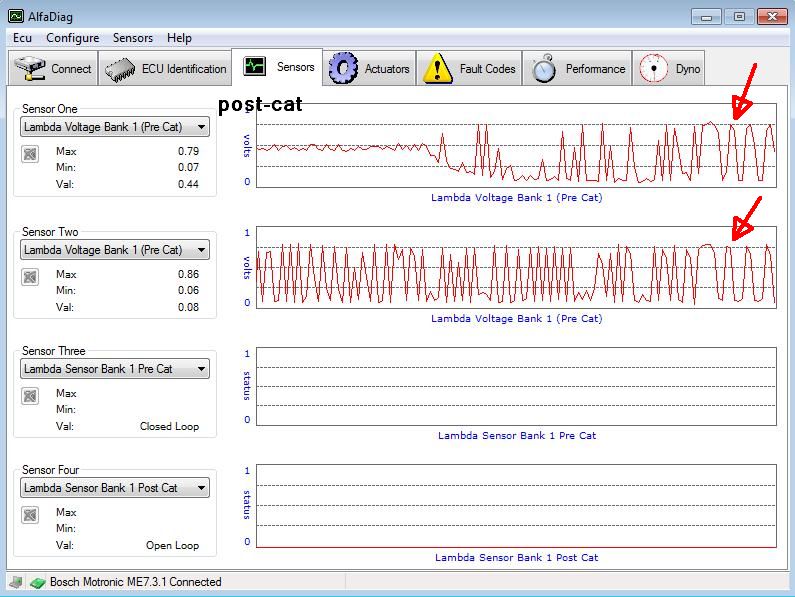Viewport: 795px width, 597px height.
Task: Open the Sensors menu in menu bar
Action: [x=133, y=38]
